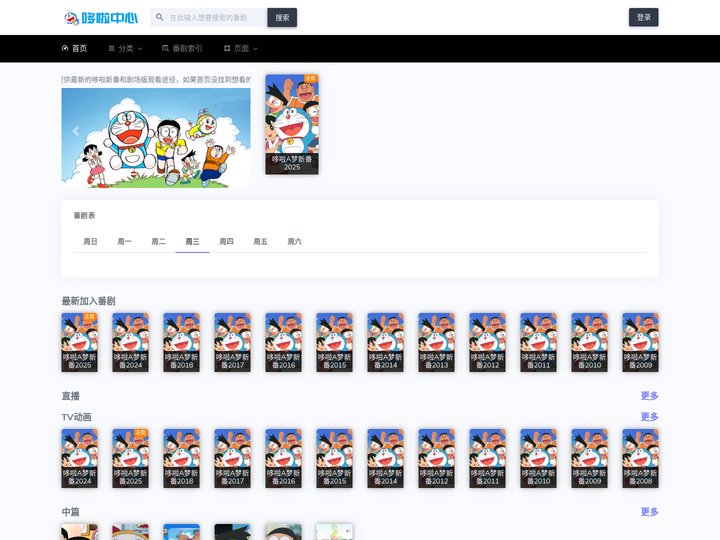Image resolution: width=720 pixels, height=540 pixels.
Task: Open 哆啦A梦新番2024 in TV动画 row
Action: point(79,458)
